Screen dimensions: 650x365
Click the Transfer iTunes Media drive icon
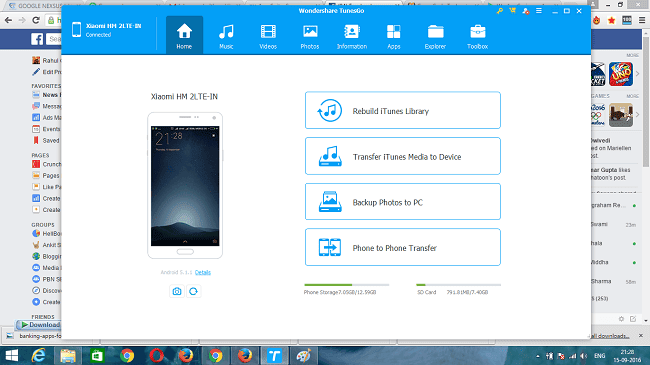[x=330, y=156]
